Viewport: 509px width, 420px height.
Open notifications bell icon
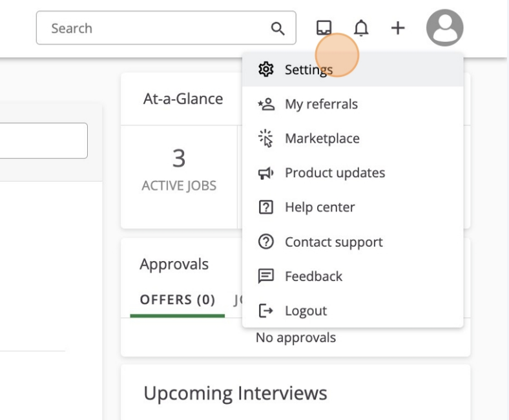(361, 28)
